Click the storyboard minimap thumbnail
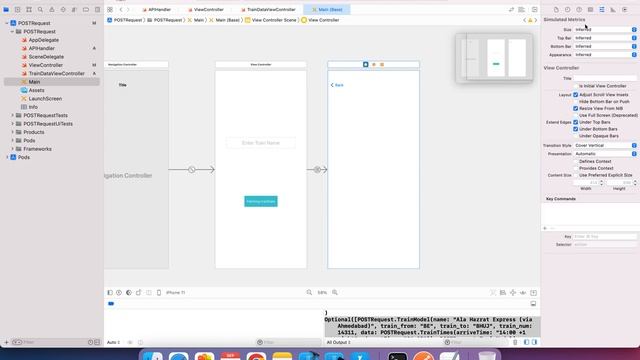 (494, 58)
